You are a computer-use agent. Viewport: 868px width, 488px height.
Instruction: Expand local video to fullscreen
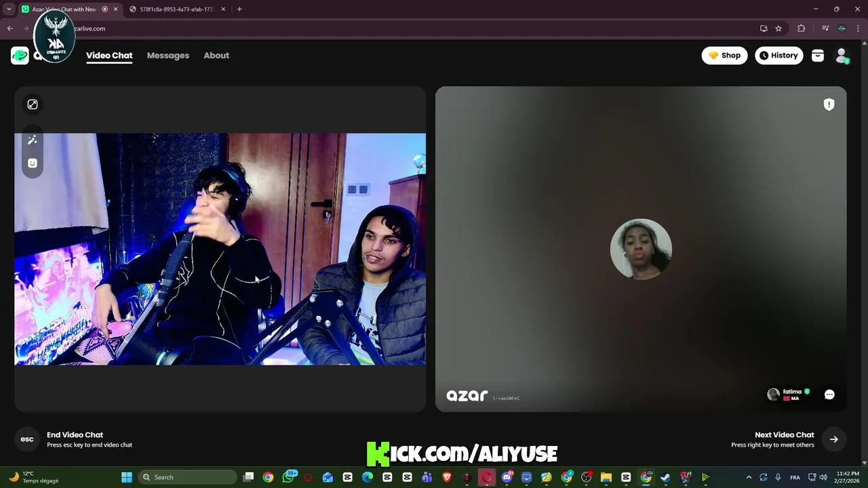point(33,104)
